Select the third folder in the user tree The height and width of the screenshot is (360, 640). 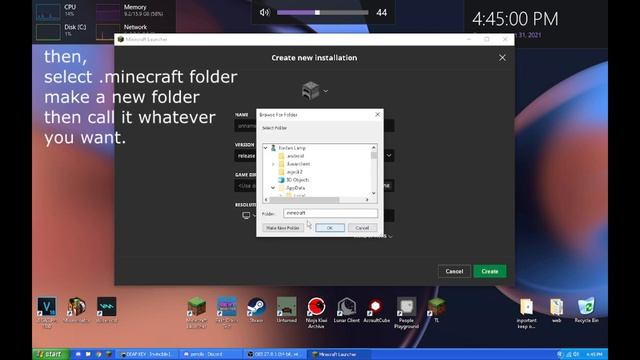[290, 172]
